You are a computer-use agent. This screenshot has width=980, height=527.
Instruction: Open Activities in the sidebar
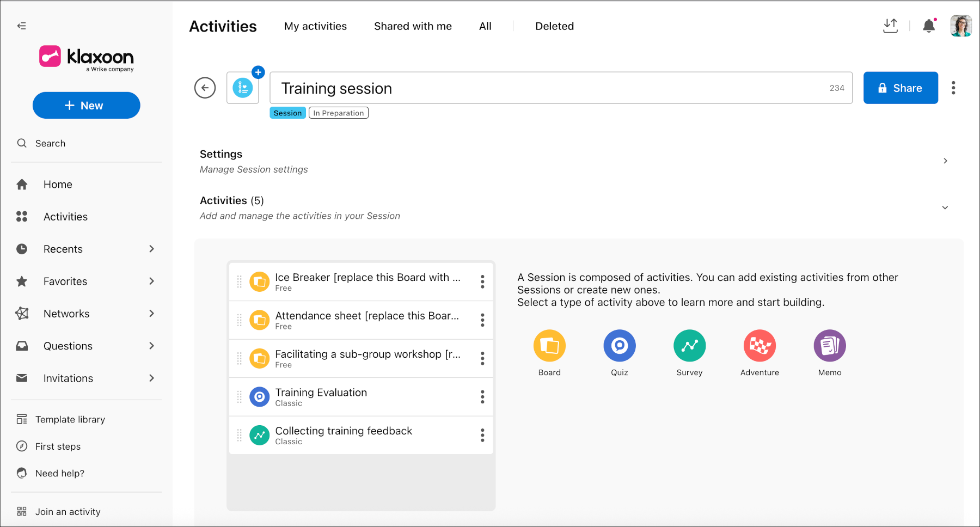(65, 217)
